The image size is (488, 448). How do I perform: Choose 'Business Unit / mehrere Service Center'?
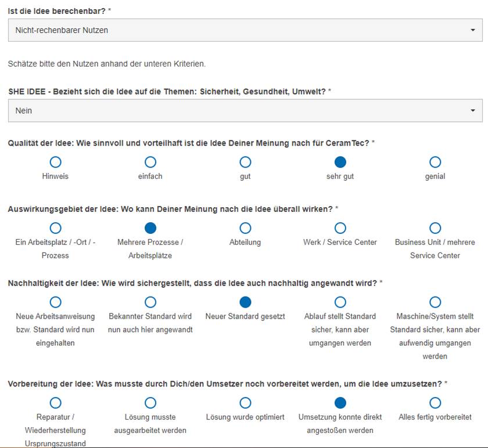(x=435, y=228)
